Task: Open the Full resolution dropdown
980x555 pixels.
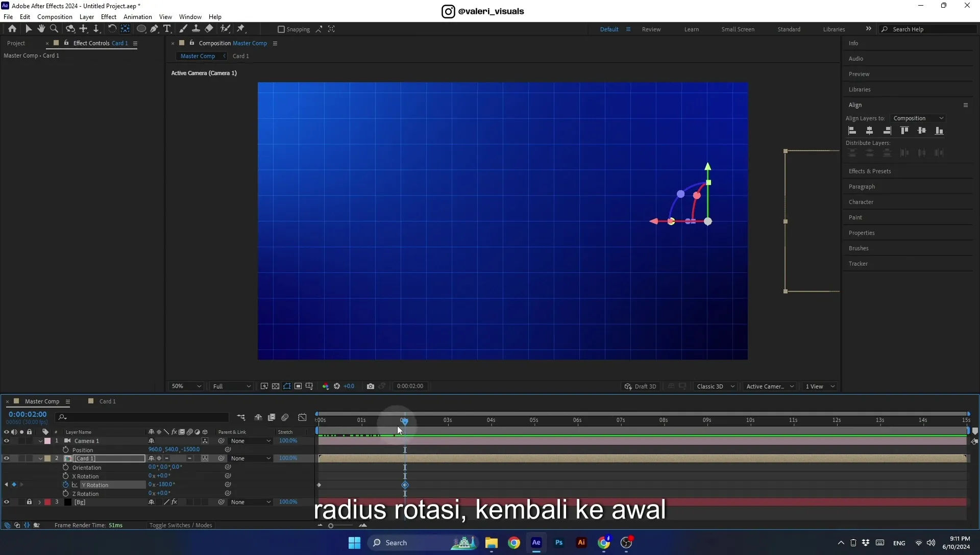Action: [x=232, y=387]
